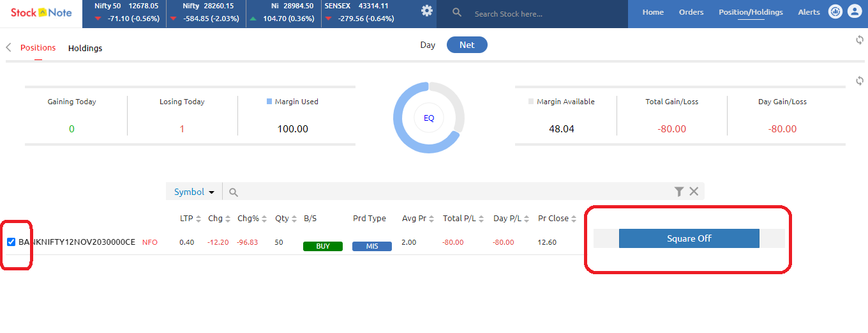Click the Margin Used value 100.00
This screenshot has width=868, height=333.
click(x=292, y=129)
